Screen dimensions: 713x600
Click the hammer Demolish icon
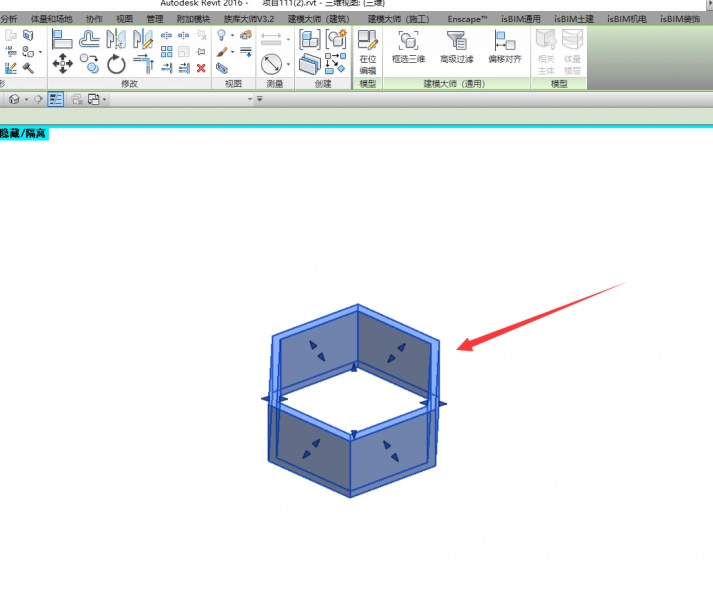(x=28, y=68)
